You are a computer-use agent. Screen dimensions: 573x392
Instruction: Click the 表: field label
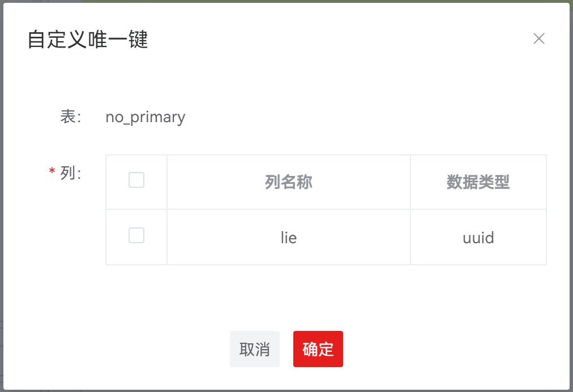click(x=71, y=117)
